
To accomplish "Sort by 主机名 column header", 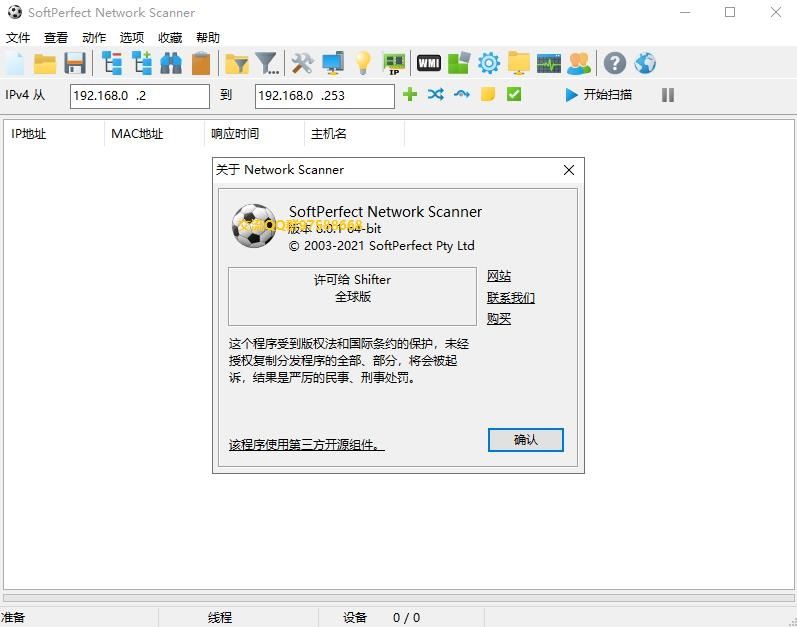I will point(354,134).
